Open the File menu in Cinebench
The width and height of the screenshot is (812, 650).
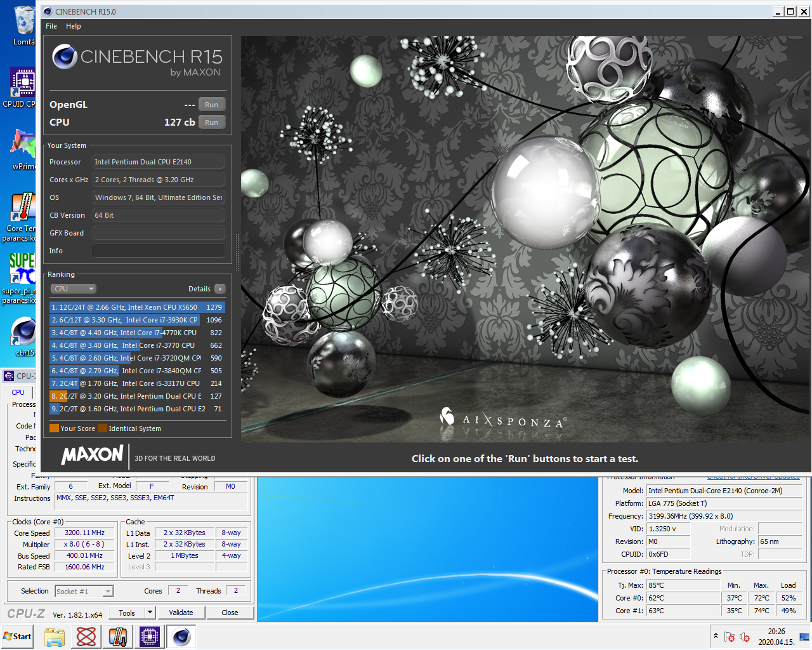coord(51,26)
